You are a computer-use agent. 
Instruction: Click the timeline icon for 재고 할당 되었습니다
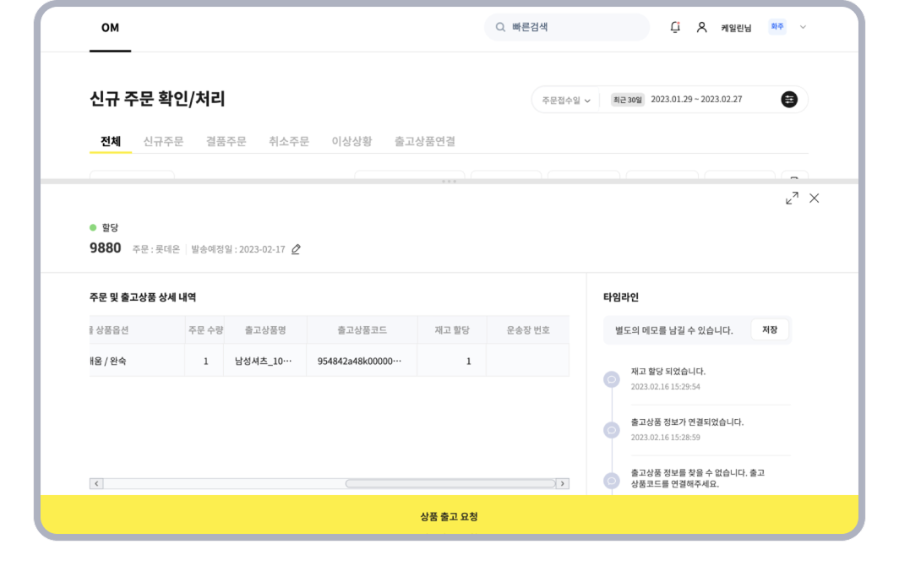(x=612, y=379)
